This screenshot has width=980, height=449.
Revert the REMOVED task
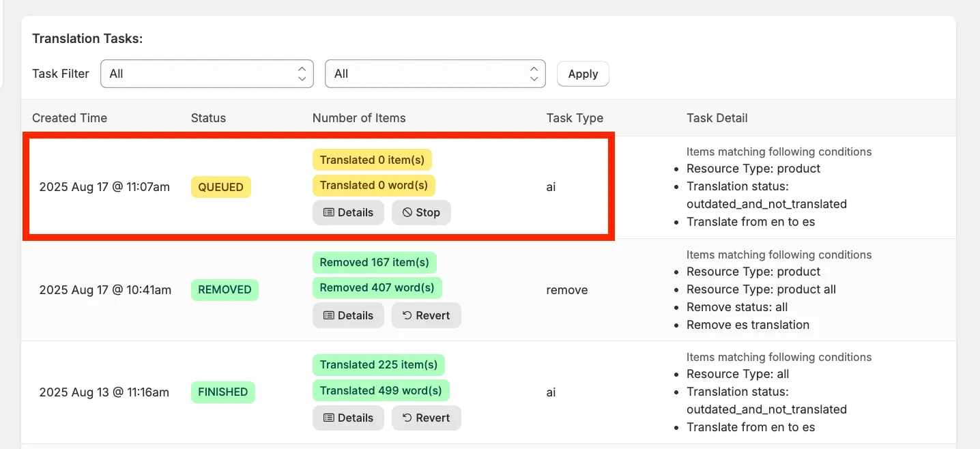pyautogui.click(x=426, y=315)
